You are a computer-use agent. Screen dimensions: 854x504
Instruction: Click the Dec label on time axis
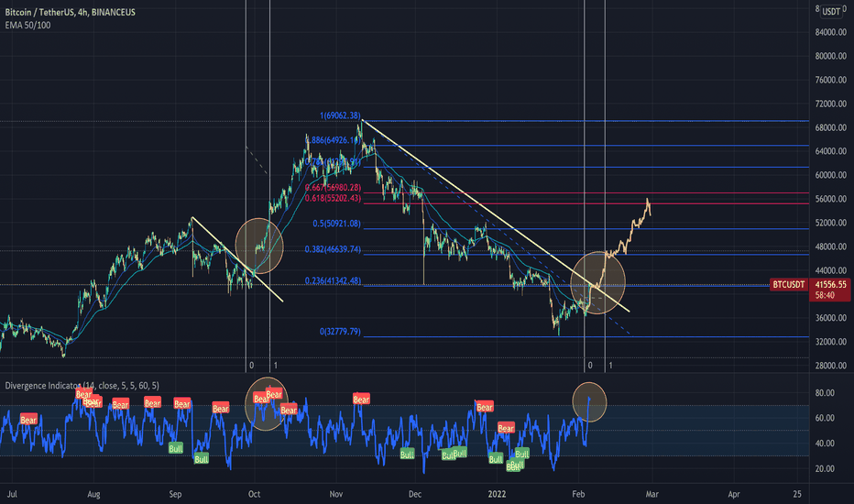point(415,494)
